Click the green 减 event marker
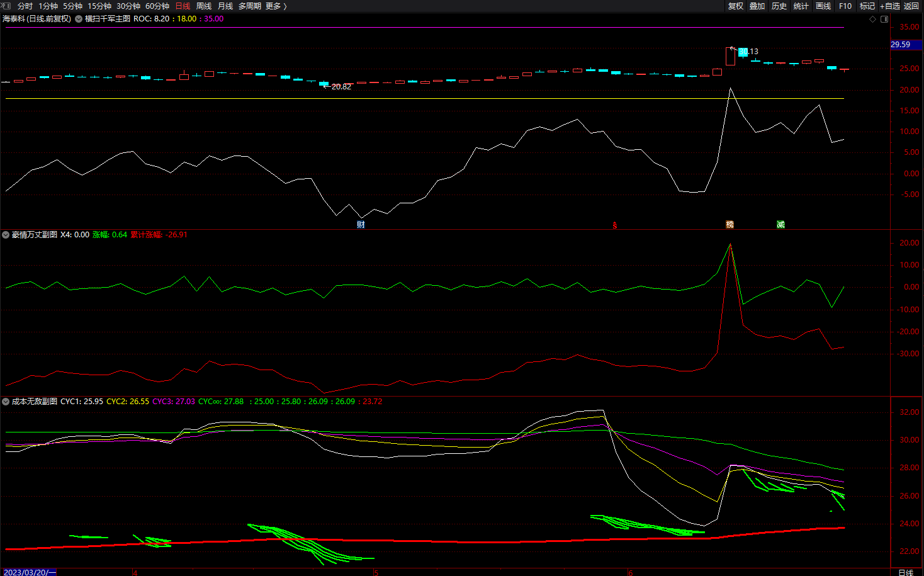924x576 pixels. click(780, 225)
